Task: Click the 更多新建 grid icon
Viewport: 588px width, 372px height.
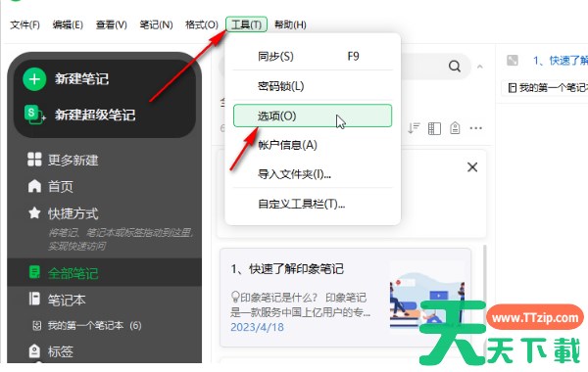Action: coord(34,160)
